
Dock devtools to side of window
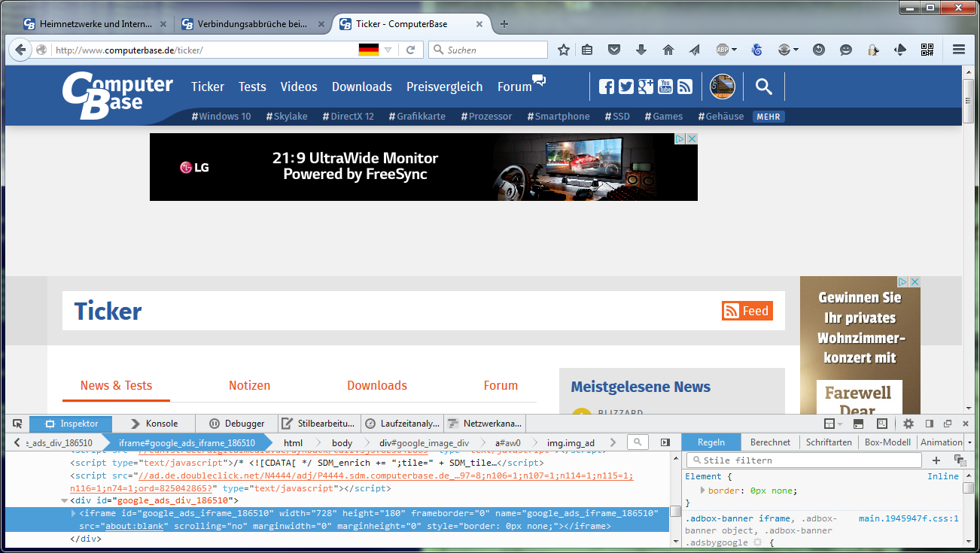coord(930,424)
